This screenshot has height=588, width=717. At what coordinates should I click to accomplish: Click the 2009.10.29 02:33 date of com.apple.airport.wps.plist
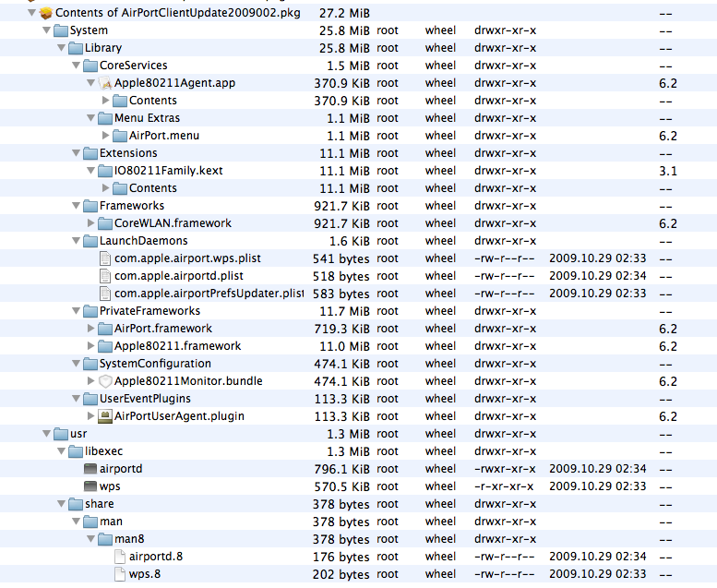[x=598, y=258]
